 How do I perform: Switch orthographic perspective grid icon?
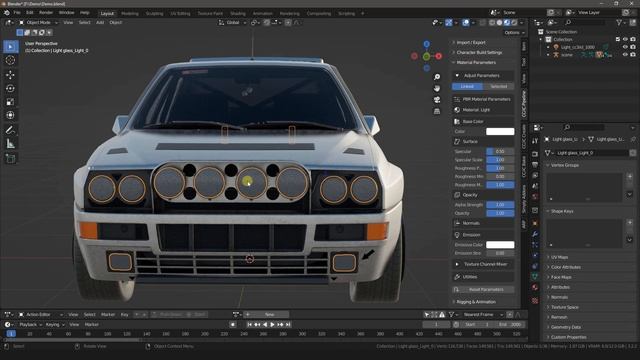pyautogui.click(x=437, y=111)
